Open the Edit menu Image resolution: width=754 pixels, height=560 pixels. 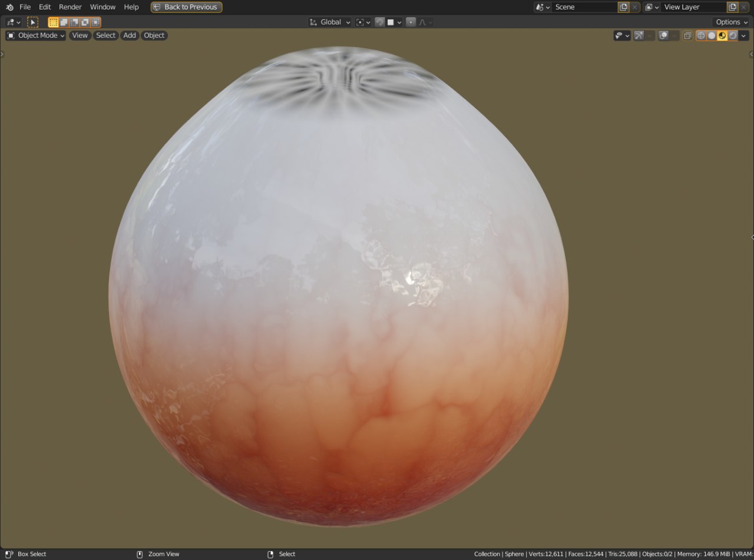click(x=45, y=7)
